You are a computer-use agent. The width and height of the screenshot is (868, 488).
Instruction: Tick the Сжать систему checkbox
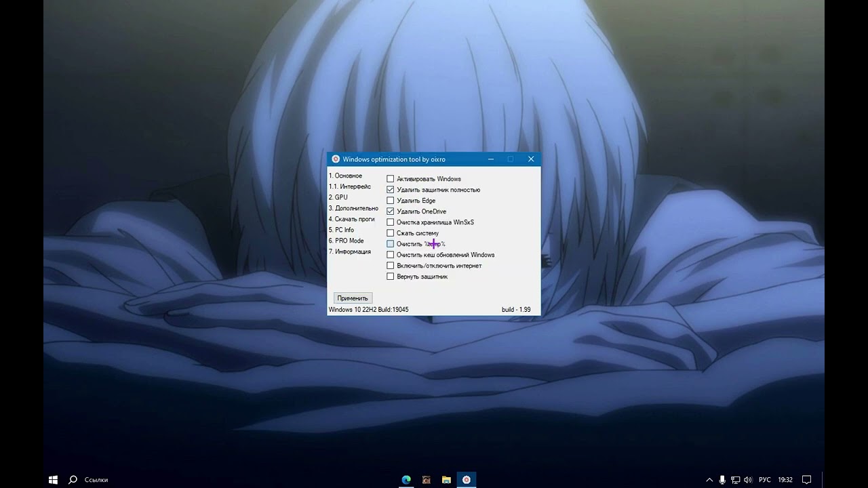pos(391,233)
